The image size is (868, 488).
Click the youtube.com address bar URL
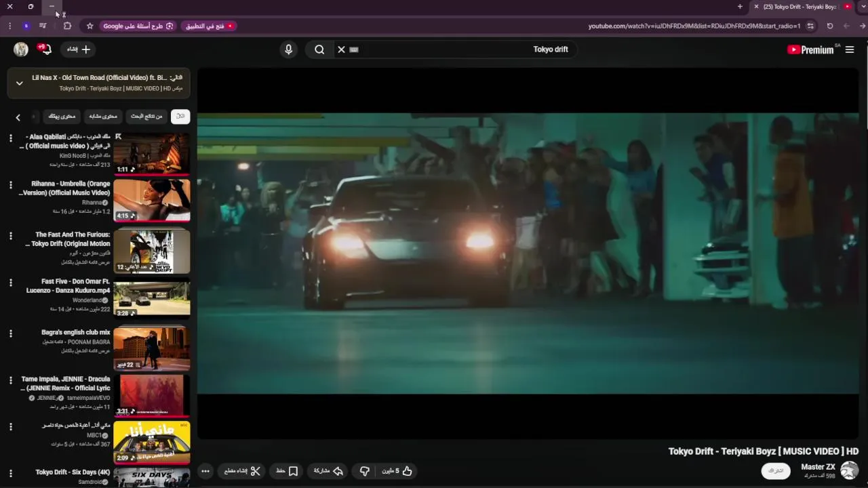coord(694,26)
